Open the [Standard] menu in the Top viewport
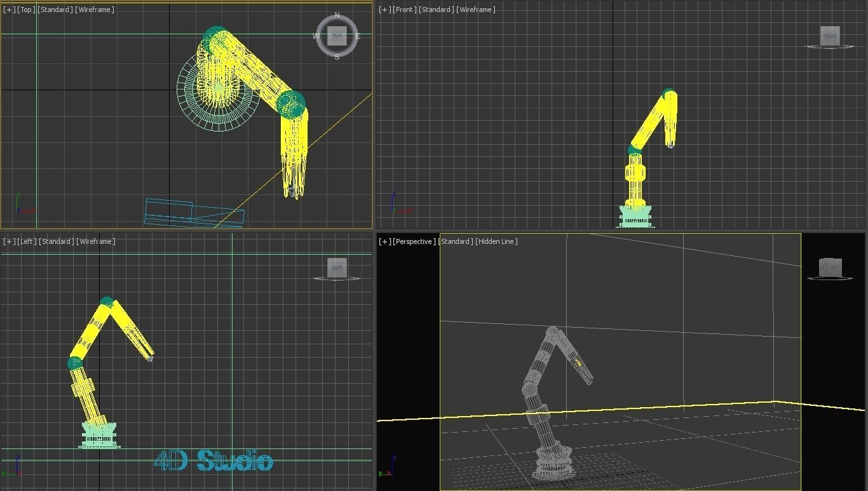The height and width of the screenshot is (491, 868). pos(55,10)
